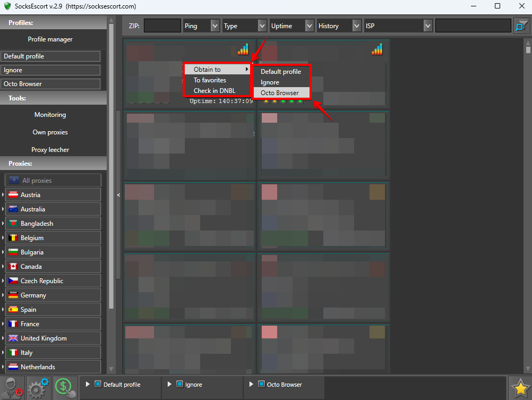Click the Canada flag icon
532x400 pixels.
click(13, 266)
